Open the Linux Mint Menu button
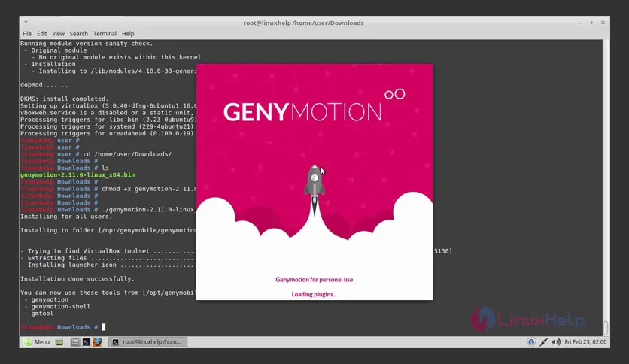The height and width of the screenshot is (364, 629). (x=37, y=342)
